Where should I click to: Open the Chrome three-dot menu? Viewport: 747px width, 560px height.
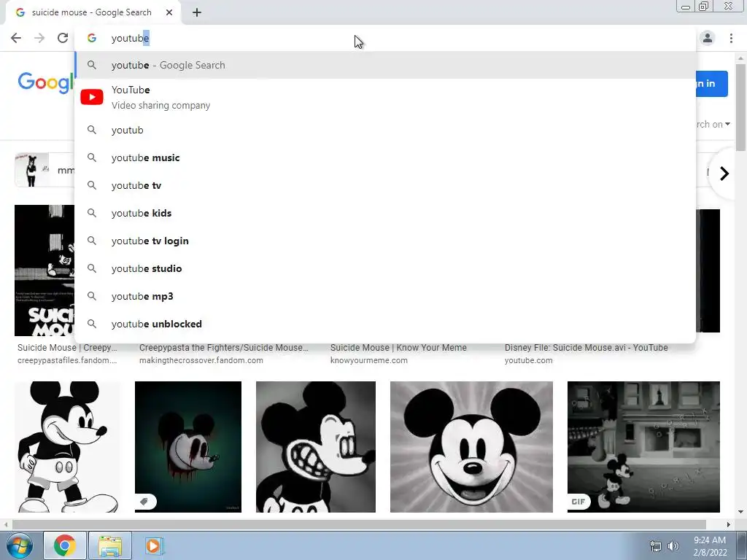731,38
